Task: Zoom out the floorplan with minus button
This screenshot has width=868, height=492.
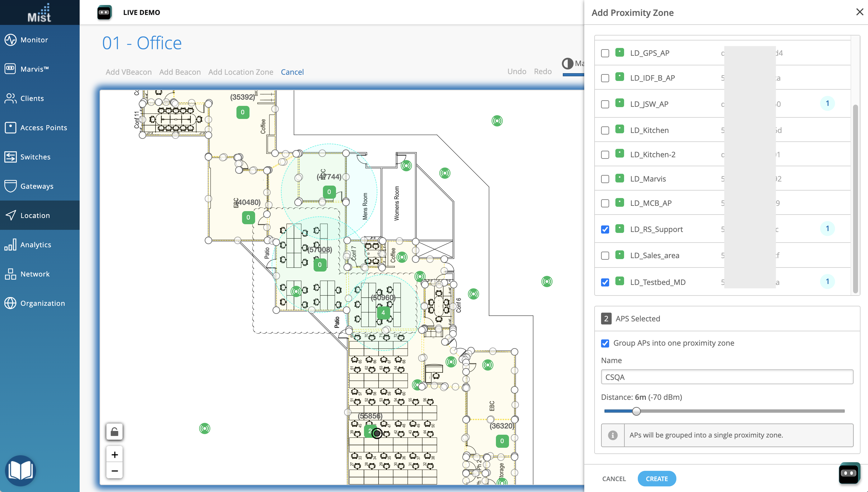Action: [x=114, y=471]
